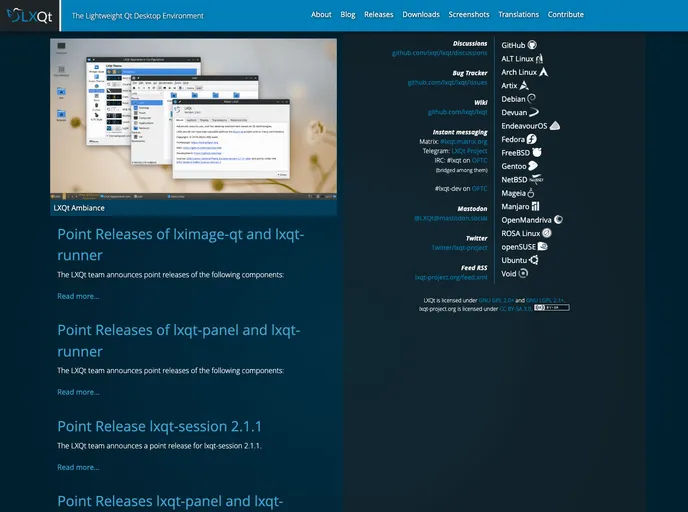Image resolution: width=688 pixels, height=512 pixels.
Task: Click the Debian text link
Action: [513, 99]
